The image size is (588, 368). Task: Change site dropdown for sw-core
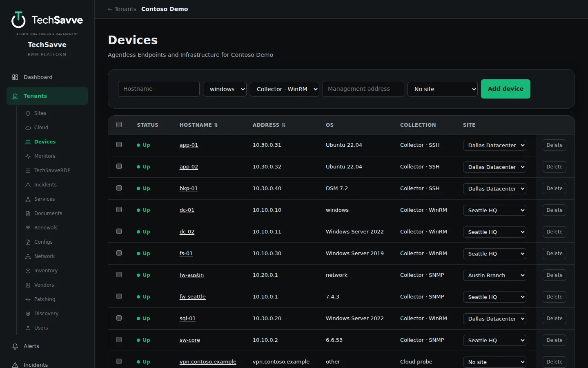point(494,340)
